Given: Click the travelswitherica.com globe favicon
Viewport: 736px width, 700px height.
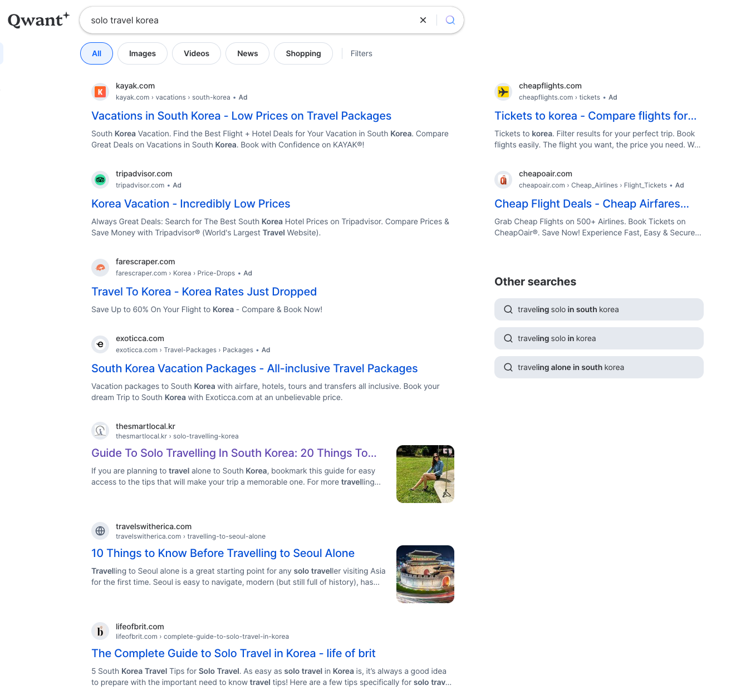Looking at the screenshot, I should pyautogui.click(x=100, y=531).
